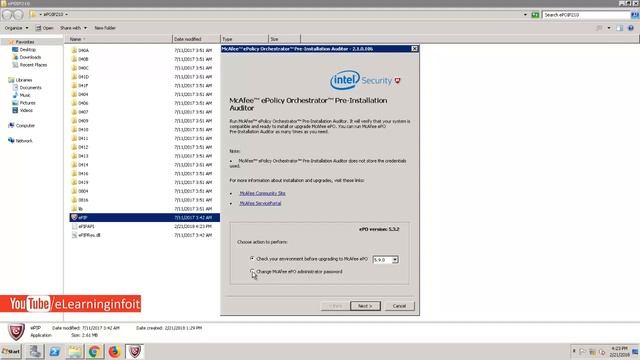Open Google Chrome from taskbar

(x=94, y=351)
